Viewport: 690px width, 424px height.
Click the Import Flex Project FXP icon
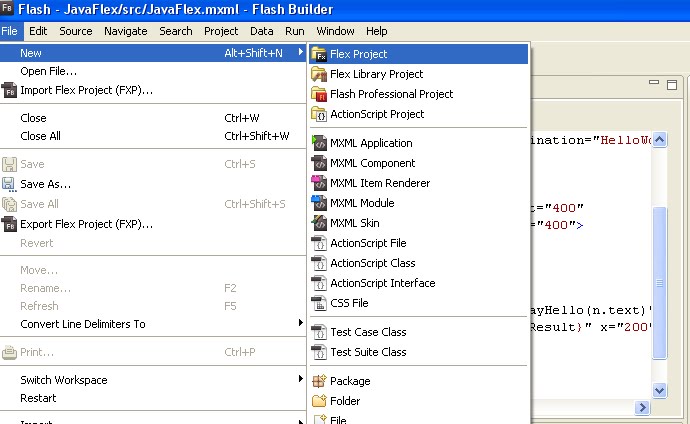click(9, 90)
